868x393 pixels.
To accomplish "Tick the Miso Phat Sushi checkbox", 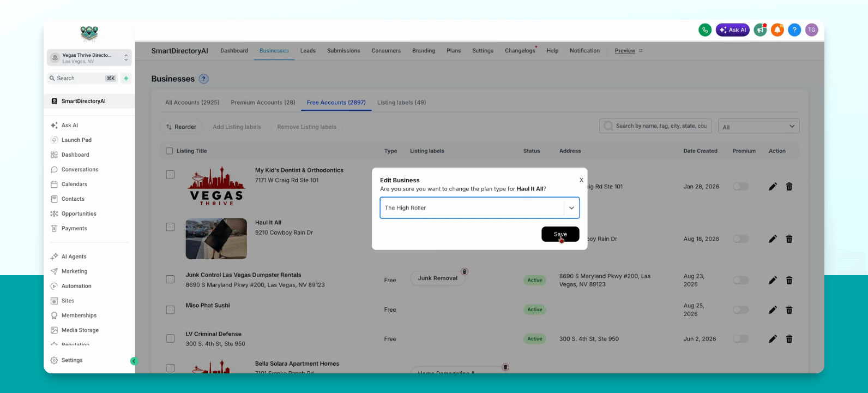I will (x=170, y=310).
